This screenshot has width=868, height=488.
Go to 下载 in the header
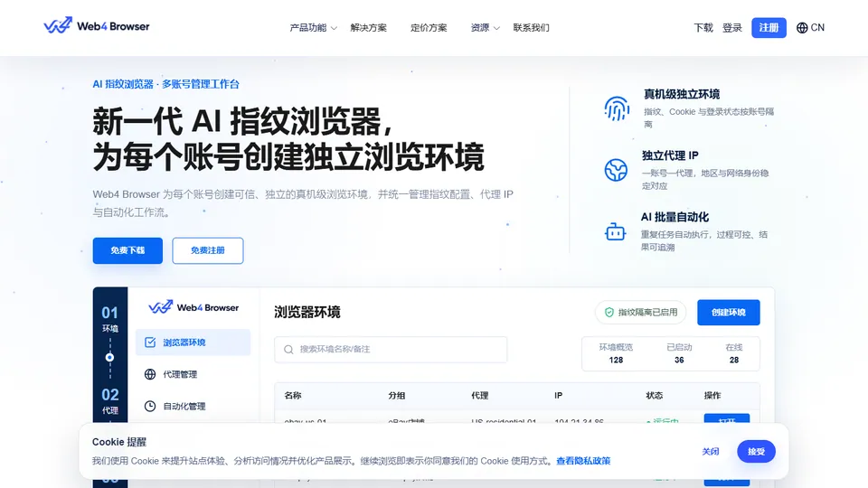[703, 28]
